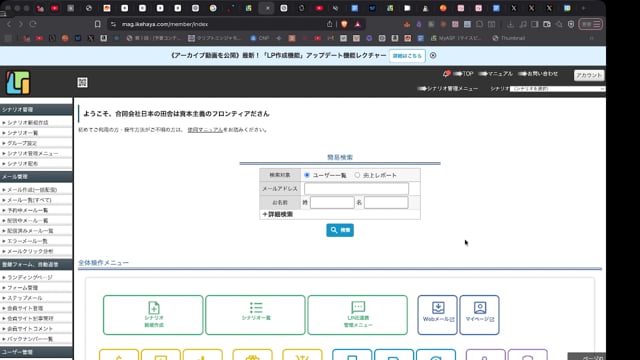
Task: Expand the 詳細検索 advanced search section
Action: [x=278, y=214]
